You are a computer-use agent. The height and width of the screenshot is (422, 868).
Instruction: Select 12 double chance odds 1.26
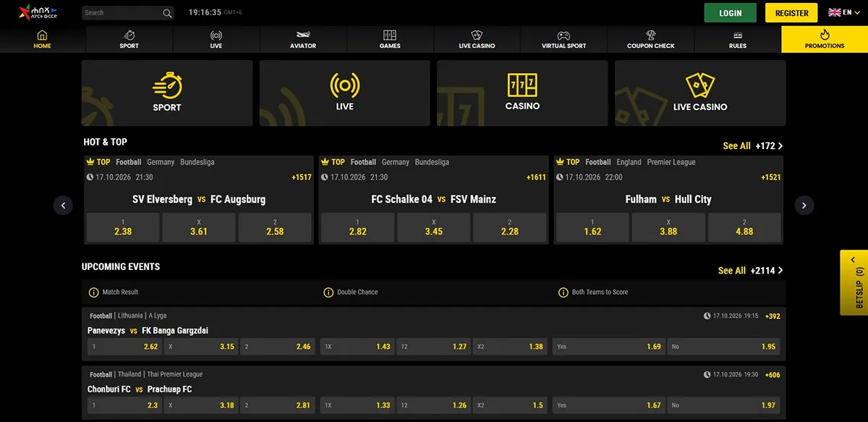click(434, 405)
